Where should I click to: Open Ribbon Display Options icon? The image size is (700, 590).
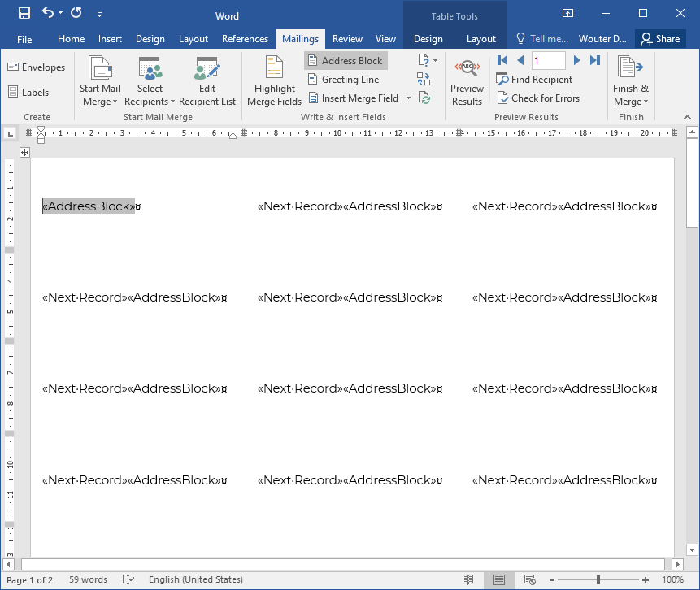[567, 13]
